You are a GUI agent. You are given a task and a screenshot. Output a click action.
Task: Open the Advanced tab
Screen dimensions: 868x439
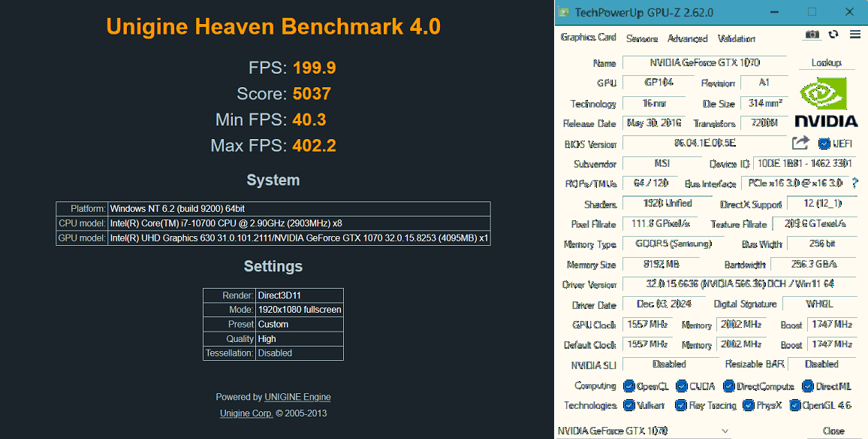(688, 38)
